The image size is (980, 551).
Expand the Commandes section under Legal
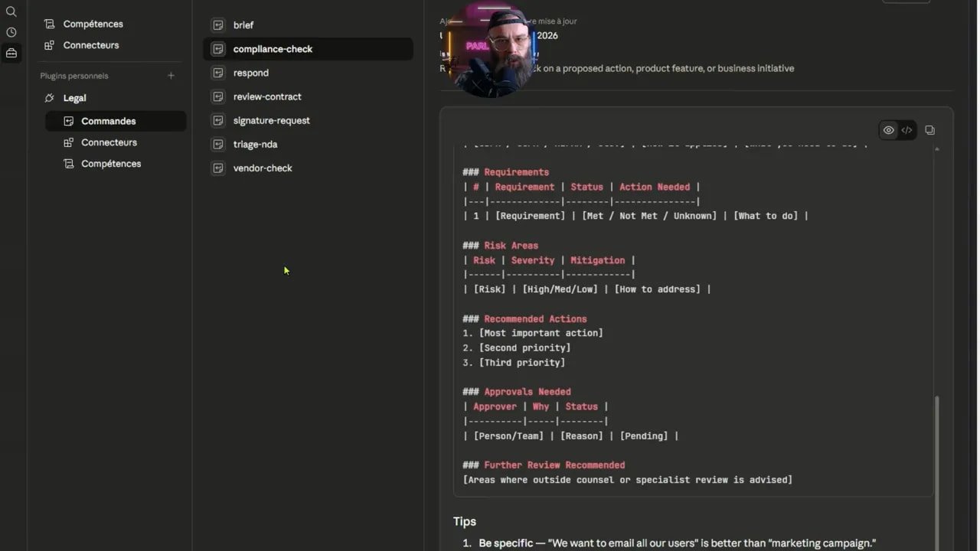(x=108, y=121)
